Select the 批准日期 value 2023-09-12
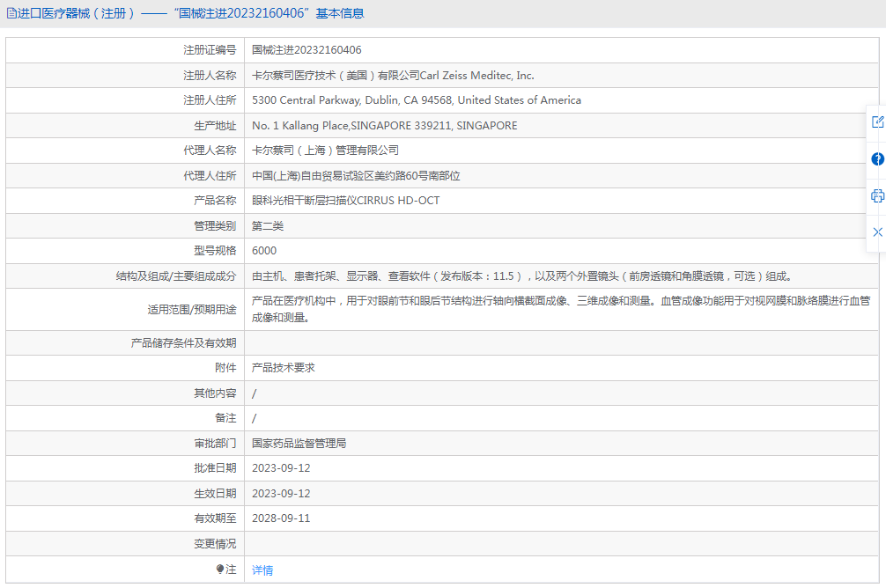Screen dimensions: 886x588 [281, 468]
